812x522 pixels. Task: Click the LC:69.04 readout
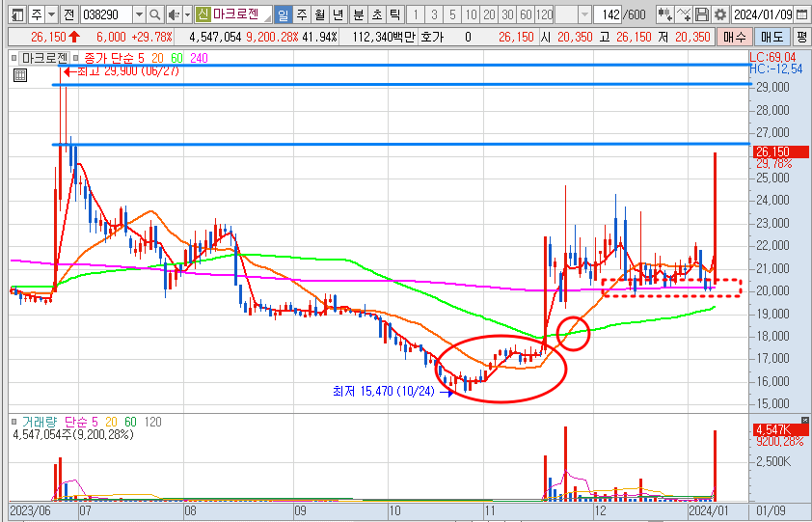[x=773, y=57]
